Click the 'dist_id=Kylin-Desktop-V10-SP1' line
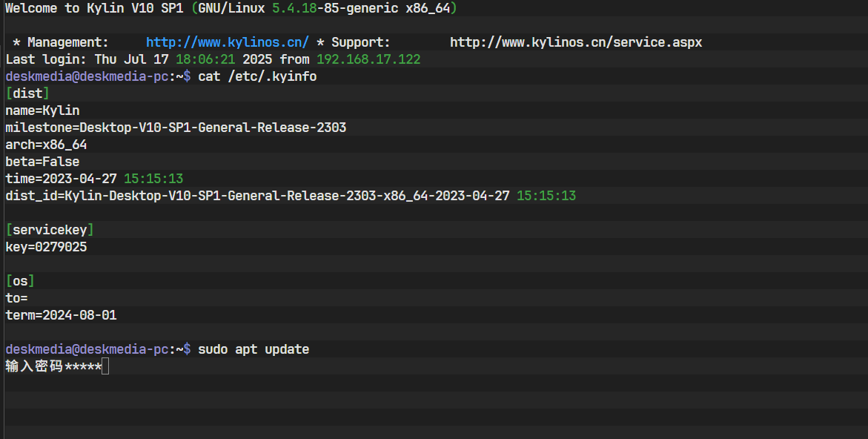Image resolution: width=868 pixels, height=439 pixels. pos(291,196)
